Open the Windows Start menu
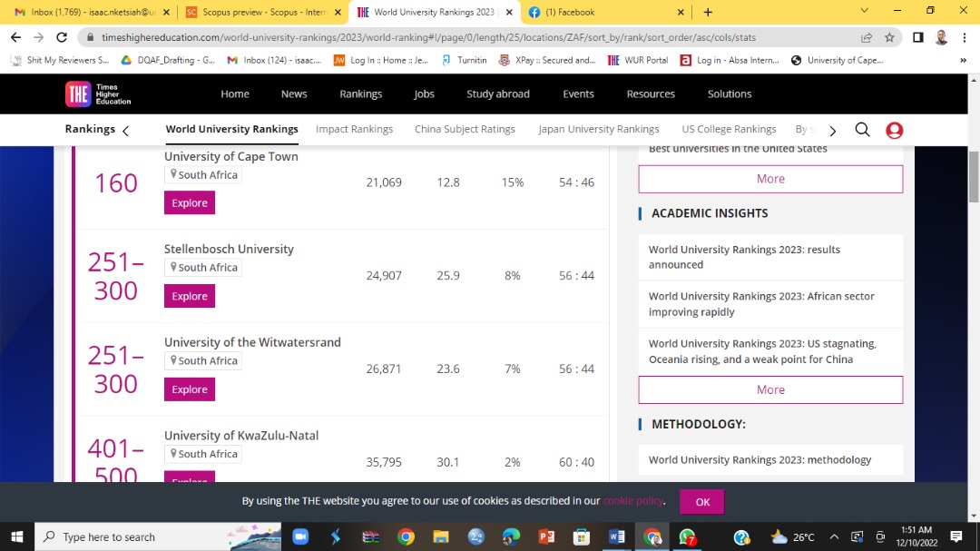Screen dimensions: 980x551 (x=17, y=536)
